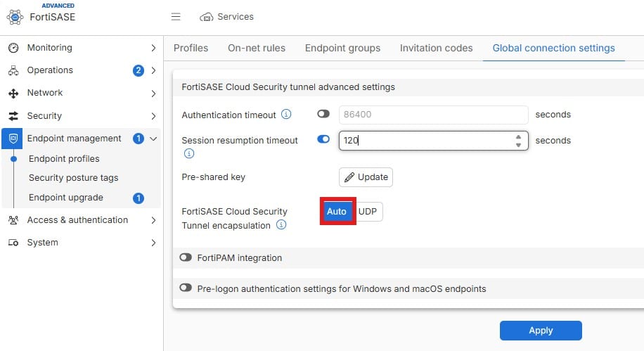
Task: Click the Endpoint management badge showing 1
Action: click(x=139, y=139)
